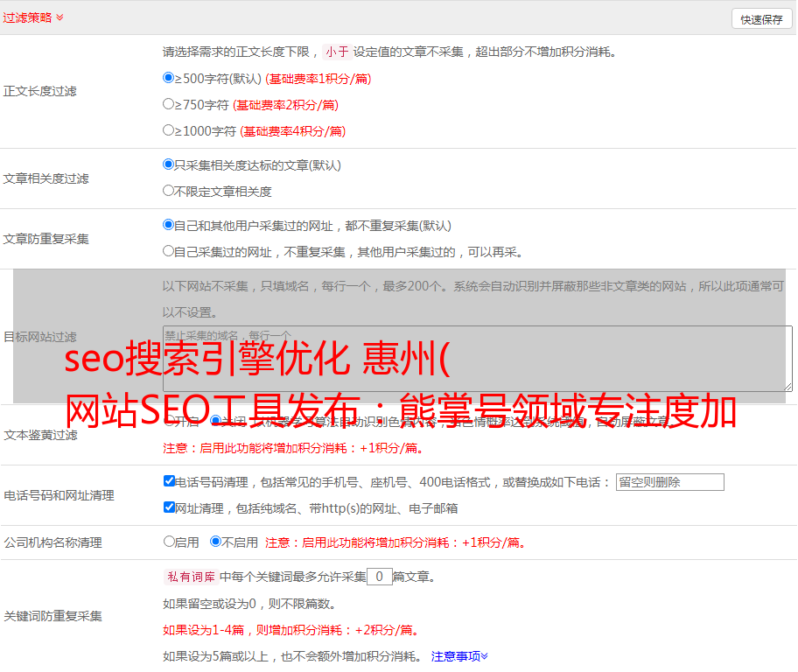
Task: Click the 文章相关度过滤 row label
Action: [x=45, y=178]
